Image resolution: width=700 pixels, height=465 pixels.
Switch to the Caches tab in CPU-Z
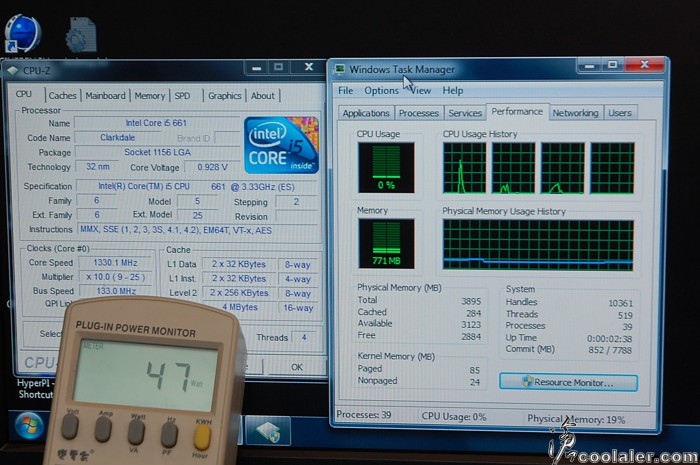[x=62, y=95]
